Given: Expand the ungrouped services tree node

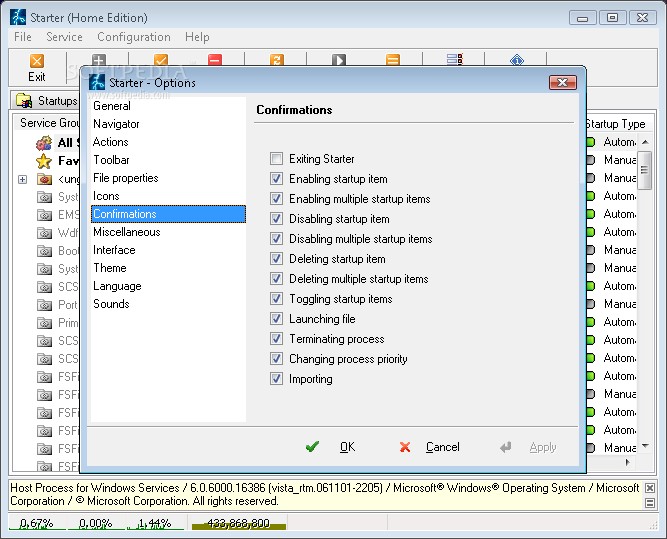Looking at the screenshot, I should tap(22, 180).
